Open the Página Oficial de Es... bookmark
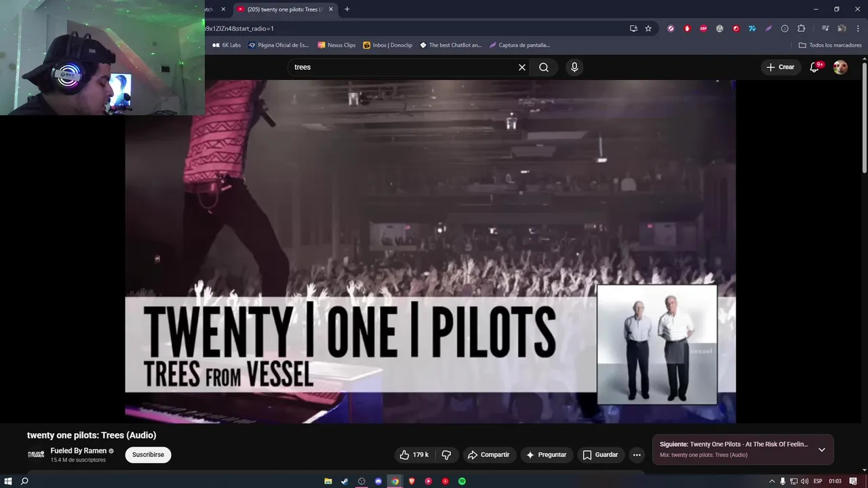The image size is (868, 488). (x=278, y=45)
